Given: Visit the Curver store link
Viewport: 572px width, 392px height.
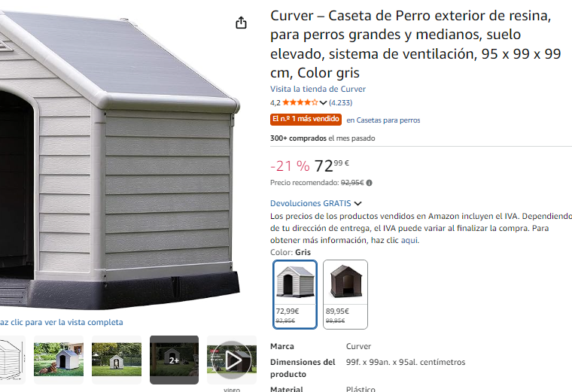Looking at the screenshot, I should pos(318,89).
